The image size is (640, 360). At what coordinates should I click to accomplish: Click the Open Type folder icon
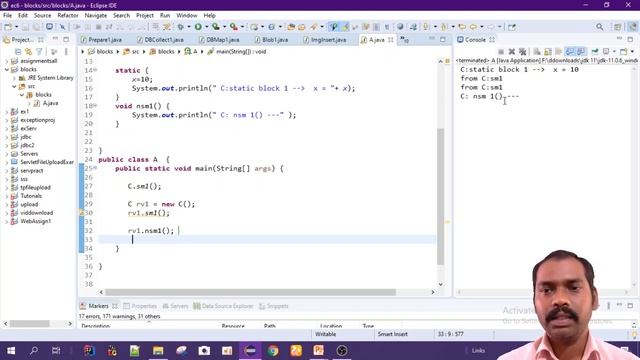(291, 27)
